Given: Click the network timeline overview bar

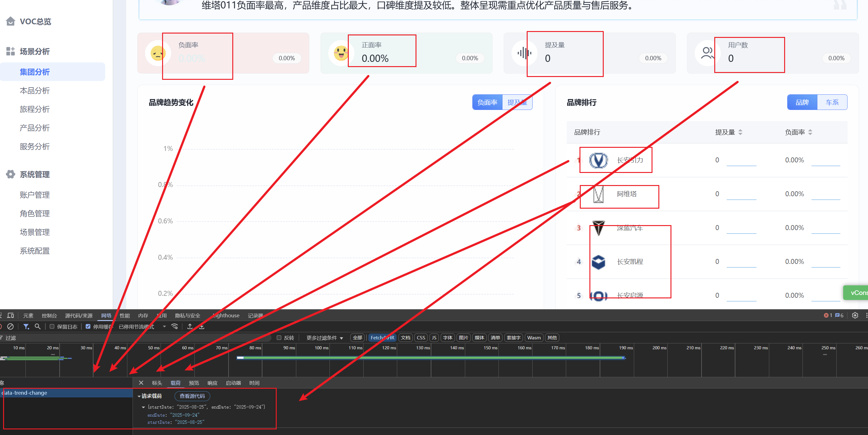Looking at the screenshot, I should 431,358.
